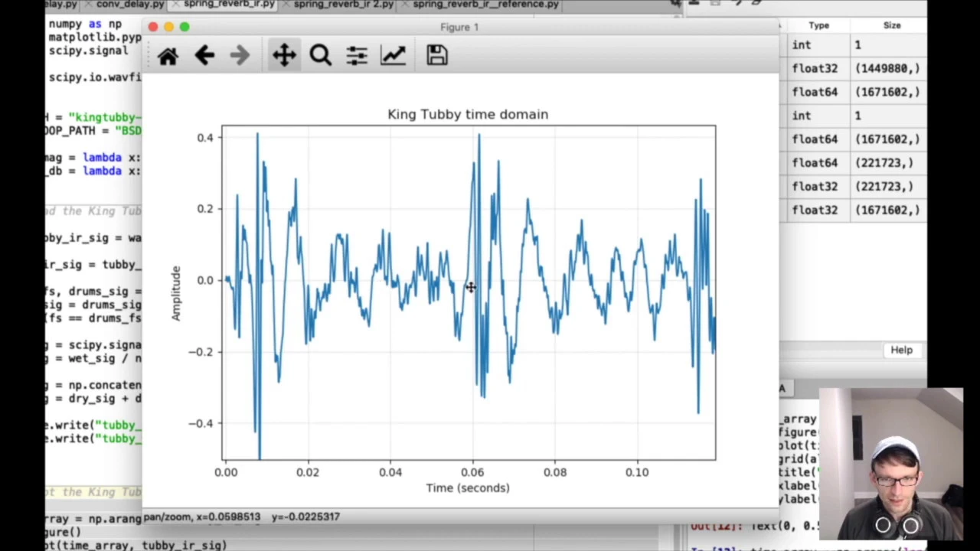This screenshot has width=980, height=551.
Task: Reset the plot to the original view with Home
Action: [168, 56]
